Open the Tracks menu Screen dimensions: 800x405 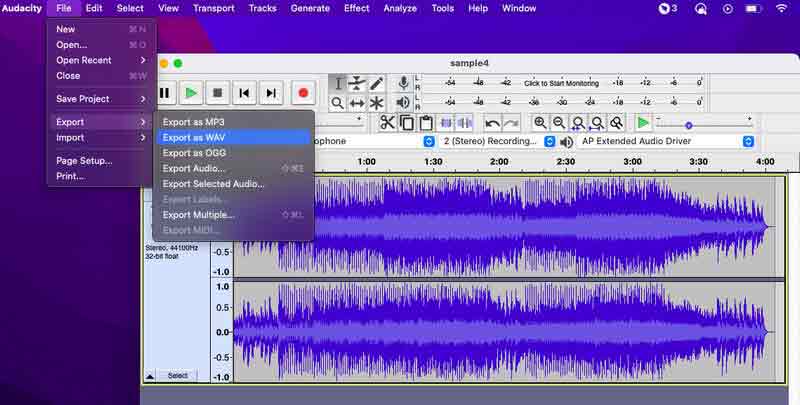(x=262, y=8)
